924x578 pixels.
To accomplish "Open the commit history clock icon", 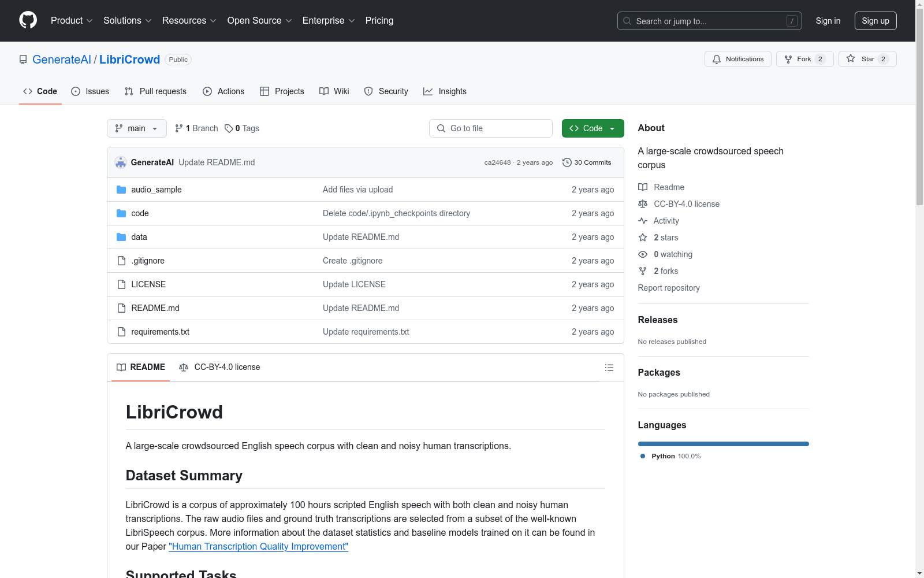I will [567, 162].
